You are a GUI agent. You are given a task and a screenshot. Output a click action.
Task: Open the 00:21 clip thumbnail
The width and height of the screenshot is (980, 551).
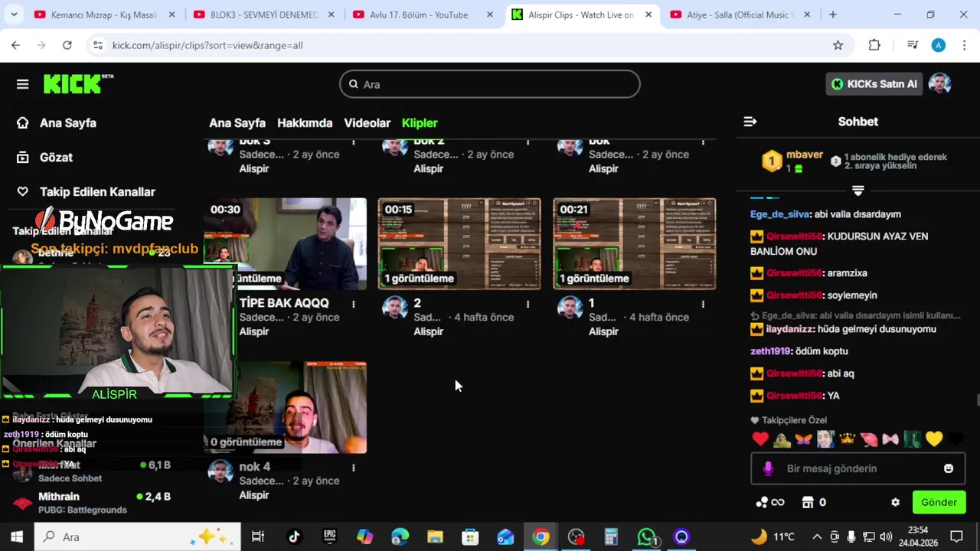click(635, 243)
